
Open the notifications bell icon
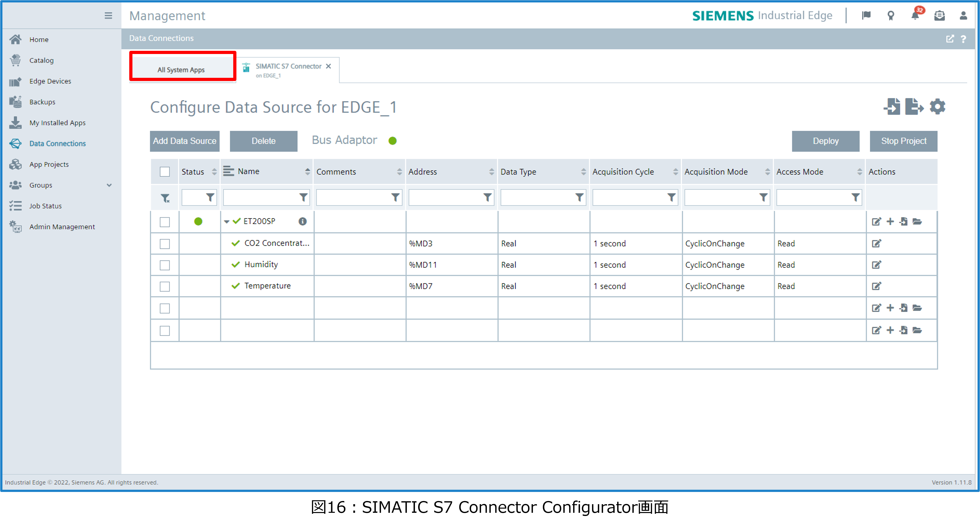(x=915, y=16)
